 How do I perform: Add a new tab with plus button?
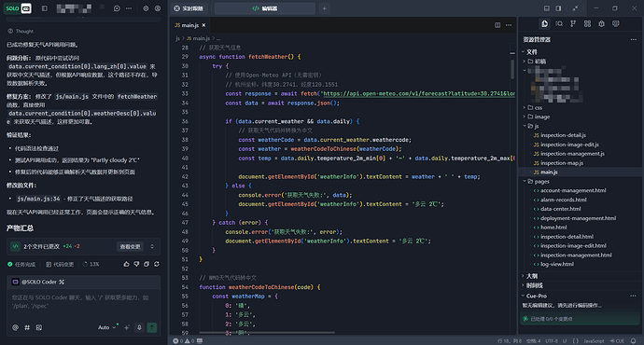coord(324,8)
